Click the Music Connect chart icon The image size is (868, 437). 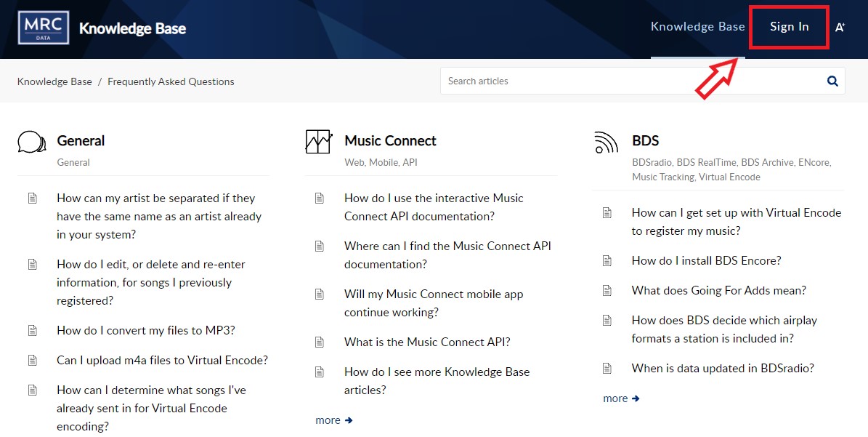coord(319,142)
